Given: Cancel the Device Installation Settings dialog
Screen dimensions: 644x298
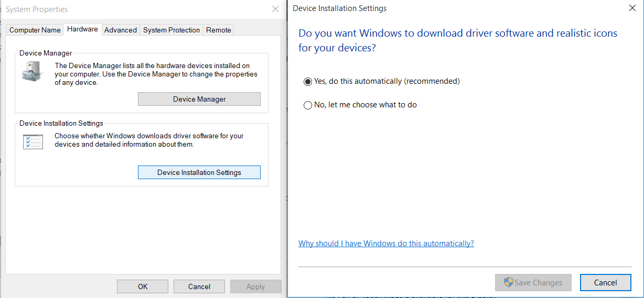Looking at the screenshot, I should click(x=606, y=282).
